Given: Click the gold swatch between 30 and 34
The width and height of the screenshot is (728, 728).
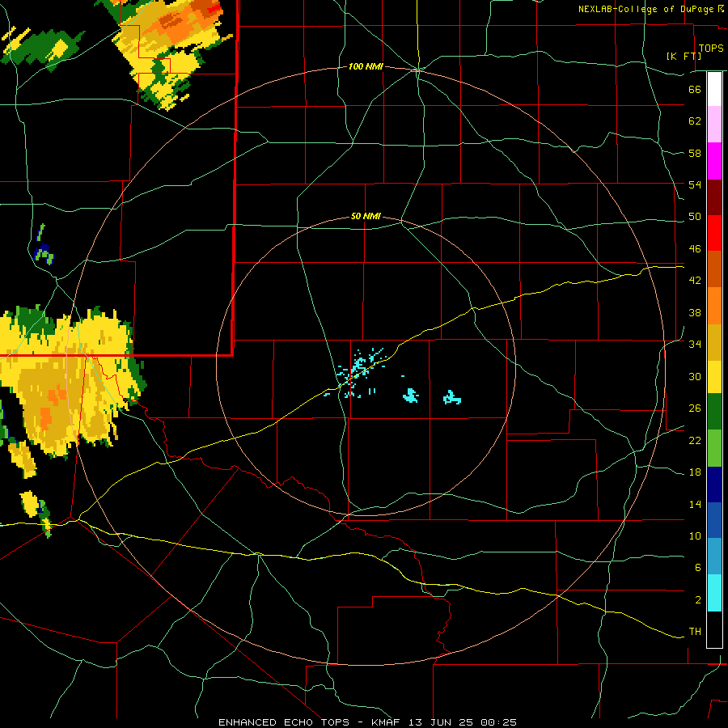Looking at the screenshot, I should click(714, 342).
